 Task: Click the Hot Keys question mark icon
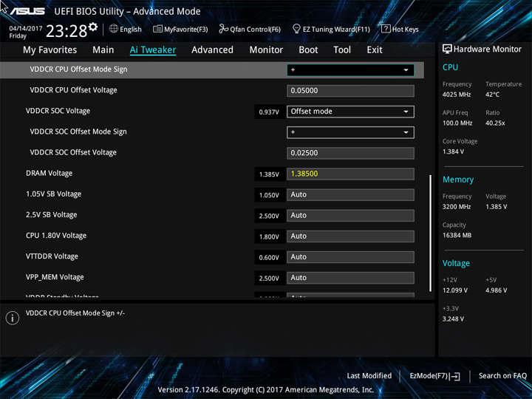coord(386,29)
